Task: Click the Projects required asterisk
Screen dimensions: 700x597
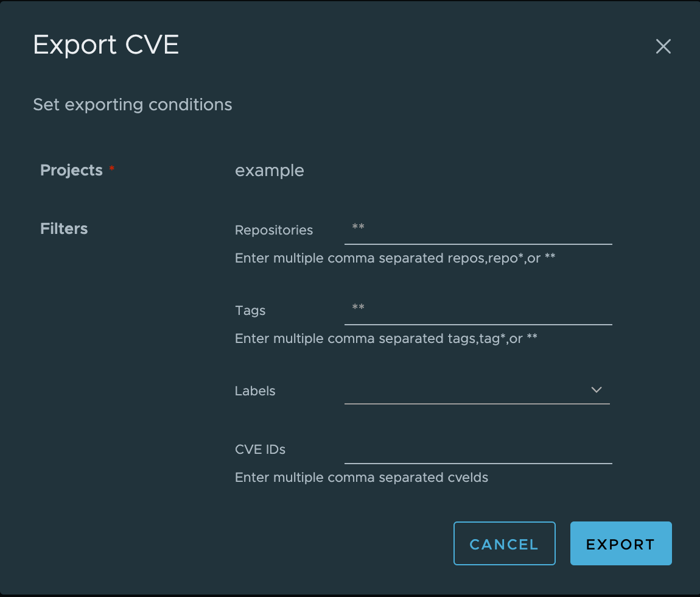Action: [x=112, y=169]
